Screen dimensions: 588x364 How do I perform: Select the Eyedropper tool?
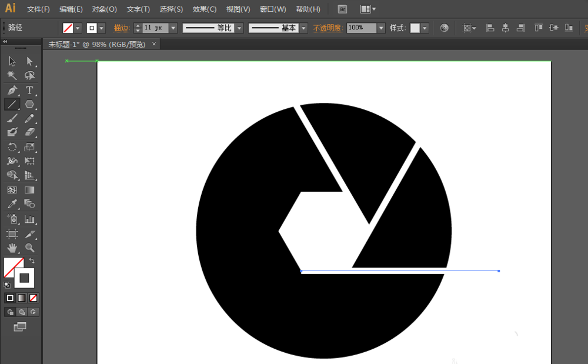12,203
